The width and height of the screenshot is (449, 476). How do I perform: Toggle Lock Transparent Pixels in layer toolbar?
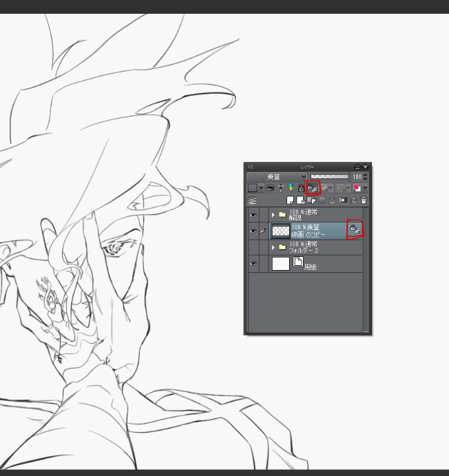click(312, 188)
